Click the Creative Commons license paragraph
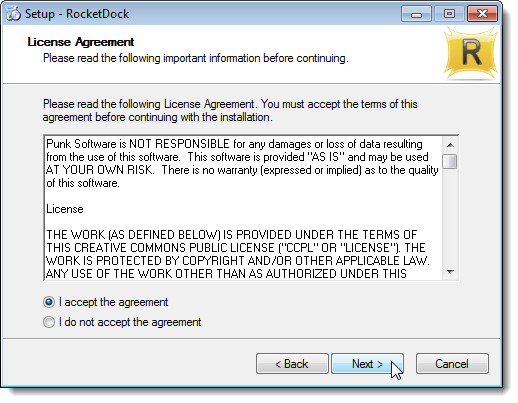The height and width of the screenshot is (403, 518). 237,254
